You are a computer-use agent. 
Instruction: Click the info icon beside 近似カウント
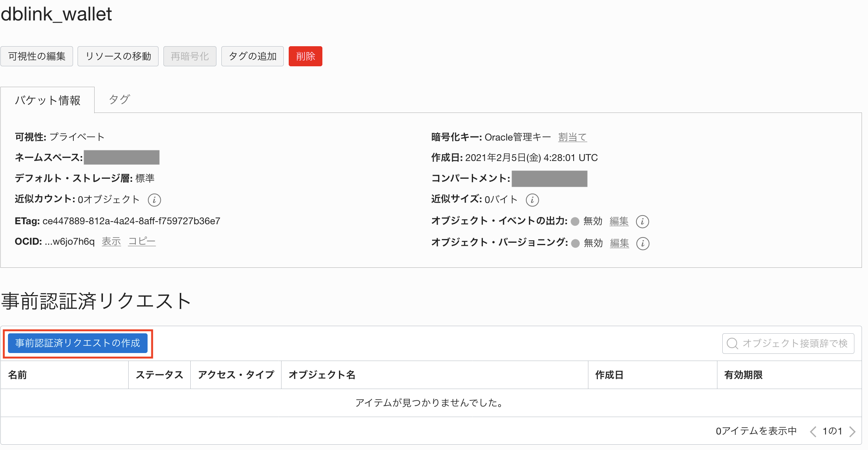click(154, 200)
